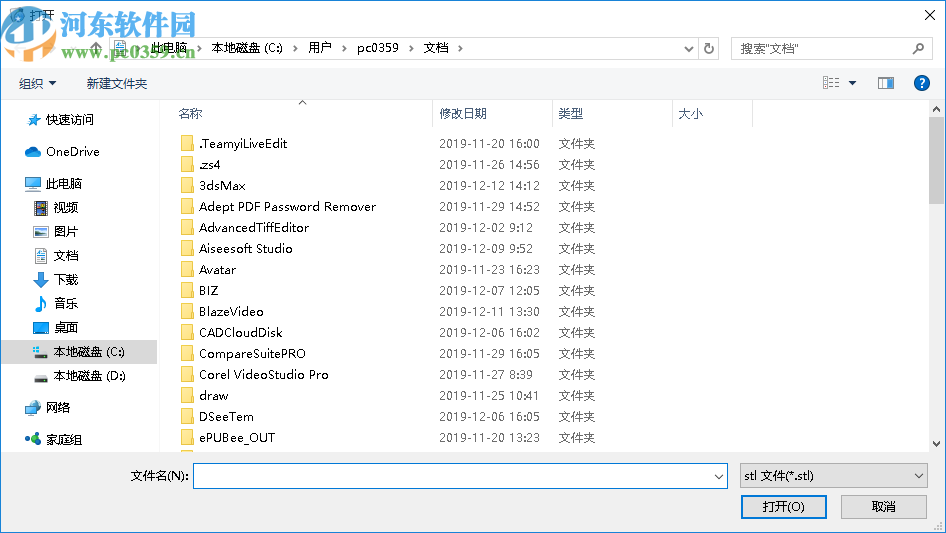Screen dimensions: 946x533
Task: Click scrollbar up arrow in file list
Action: pyautogui.click(x=936, y=109)
